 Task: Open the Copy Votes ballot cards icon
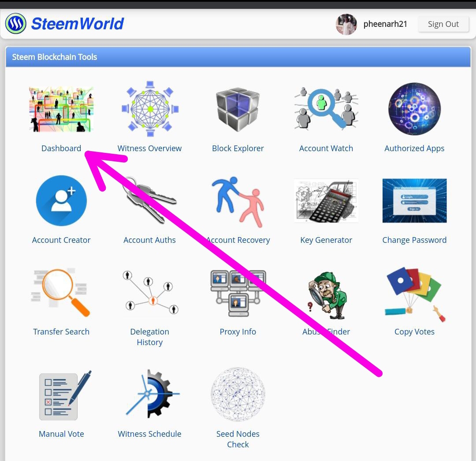(x=414, y=294)
